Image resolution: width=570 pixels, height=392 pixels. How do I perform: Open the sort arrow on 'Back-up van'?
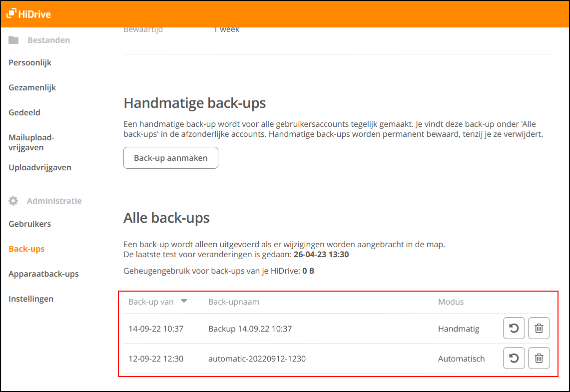coord(184,301)
